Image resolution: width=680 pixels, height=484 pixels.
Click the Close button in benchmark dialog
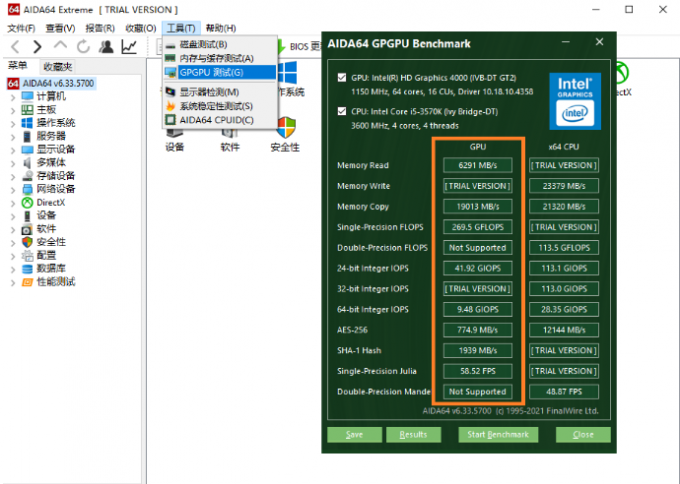583,435
